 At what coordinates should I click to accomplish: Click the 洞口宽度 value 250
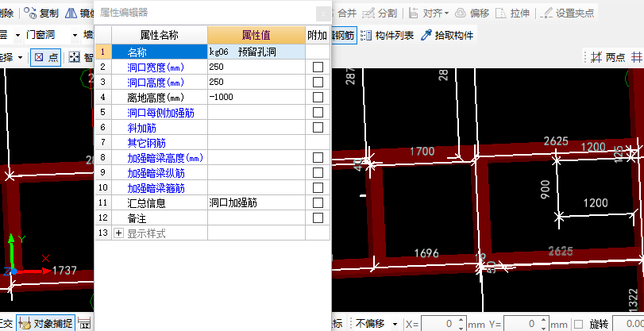click(256, 67)
